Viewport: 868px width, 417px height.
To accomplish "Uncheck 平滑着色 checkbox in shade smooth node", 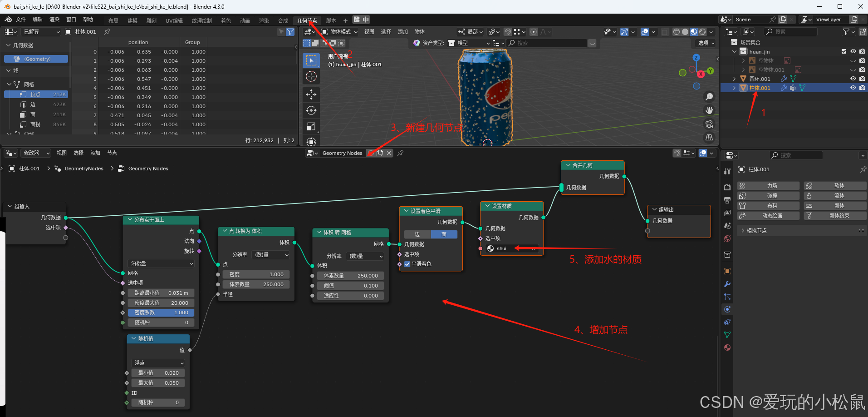I will click(407, 264).
